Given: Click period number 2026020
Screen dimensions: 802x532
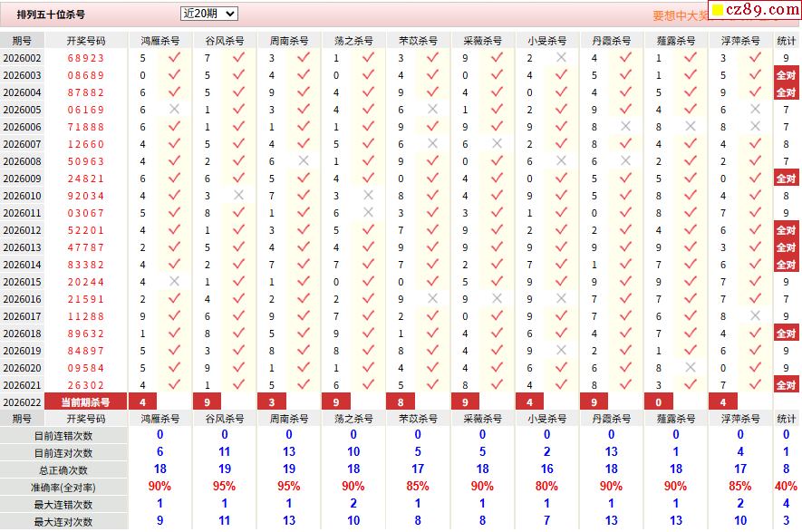Looking at the screenshot, I should coord(22,368).
